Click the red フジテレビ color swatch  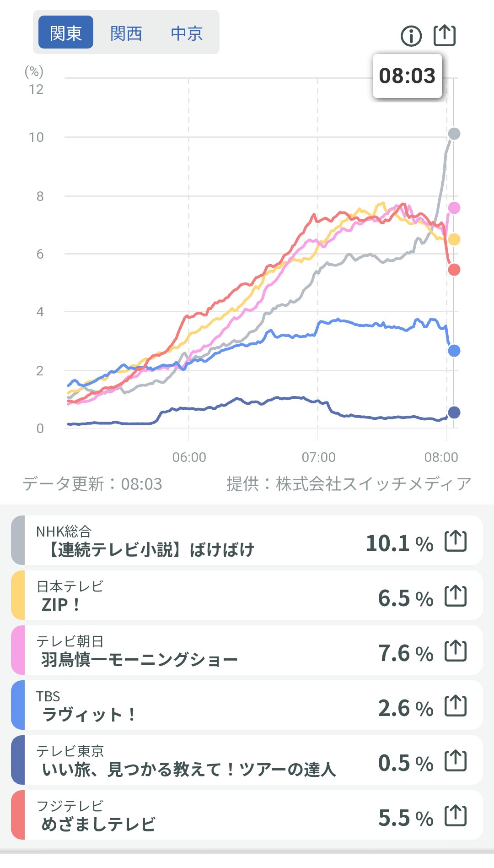click(18, 815)
